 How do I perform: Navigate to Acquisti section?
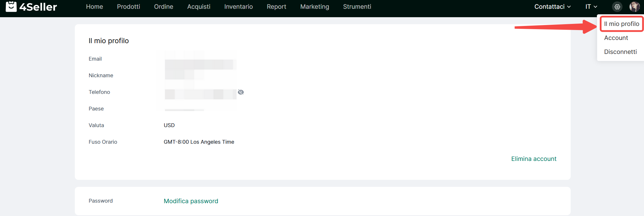(198, 7)
